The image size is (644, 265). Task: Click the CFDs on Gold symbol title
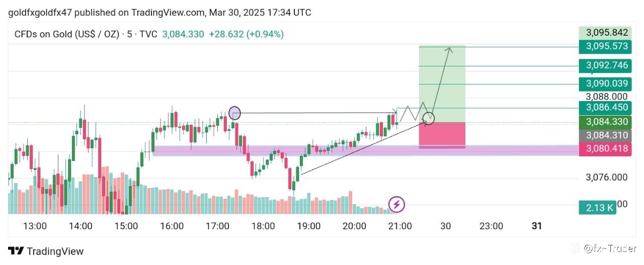pos(67,34)
